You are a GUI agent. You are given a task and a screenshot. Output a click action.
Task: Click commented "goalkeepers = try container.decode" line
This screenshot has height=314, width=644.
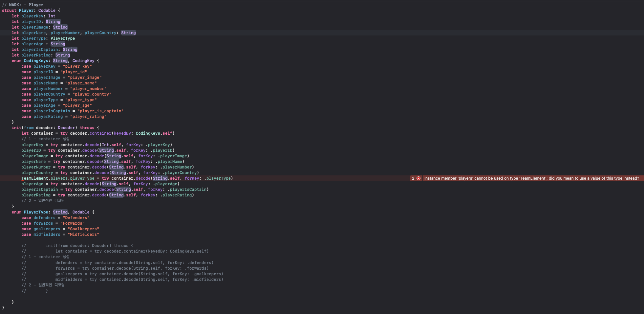pos(139,274)
